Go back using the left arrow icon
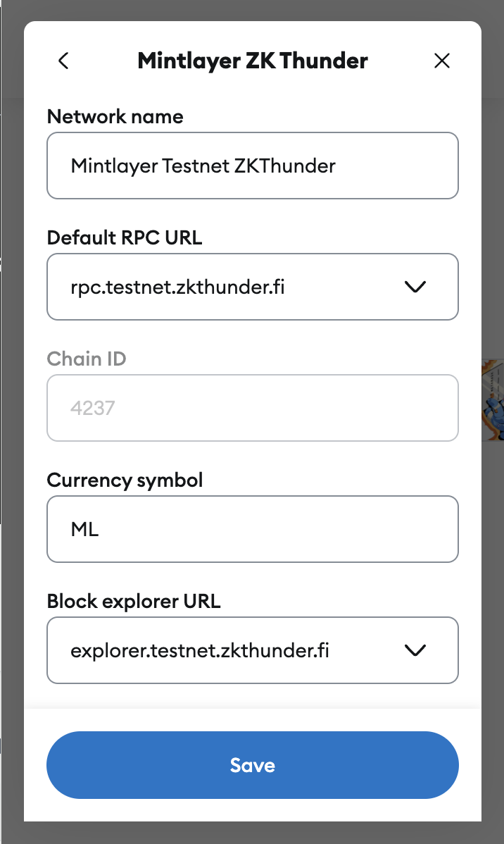 pyautogui.click(x=63, y=61)
